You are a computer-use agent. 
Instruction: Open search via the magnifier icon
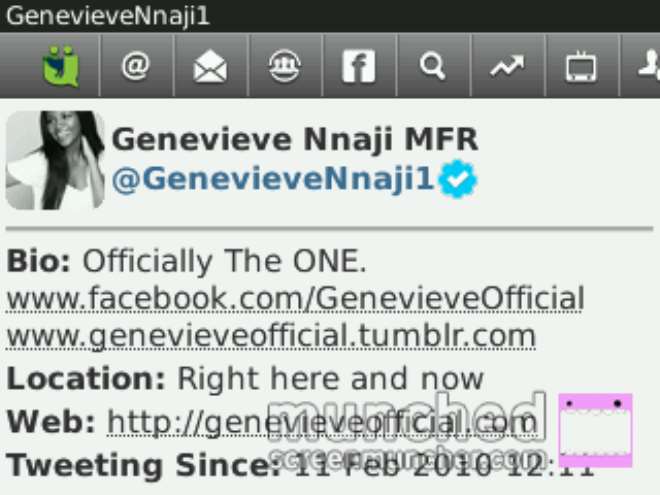[432, 66]
